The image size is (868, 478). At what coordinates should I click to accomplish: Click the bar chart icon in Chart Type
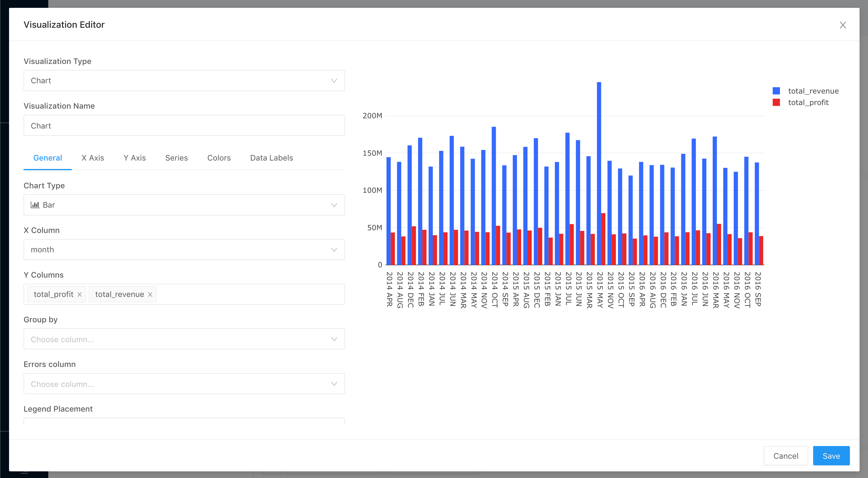point(35,205)
